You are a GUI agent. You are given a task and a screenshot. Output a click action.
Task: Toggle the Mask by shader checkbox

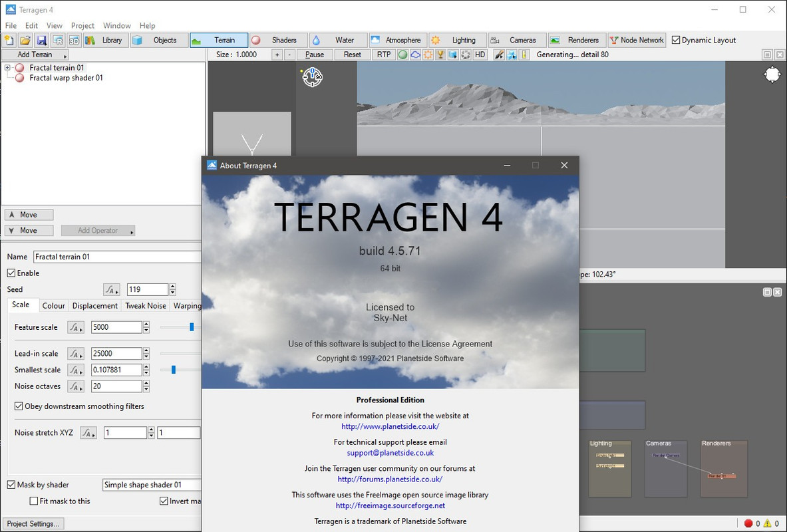[11, 485]
